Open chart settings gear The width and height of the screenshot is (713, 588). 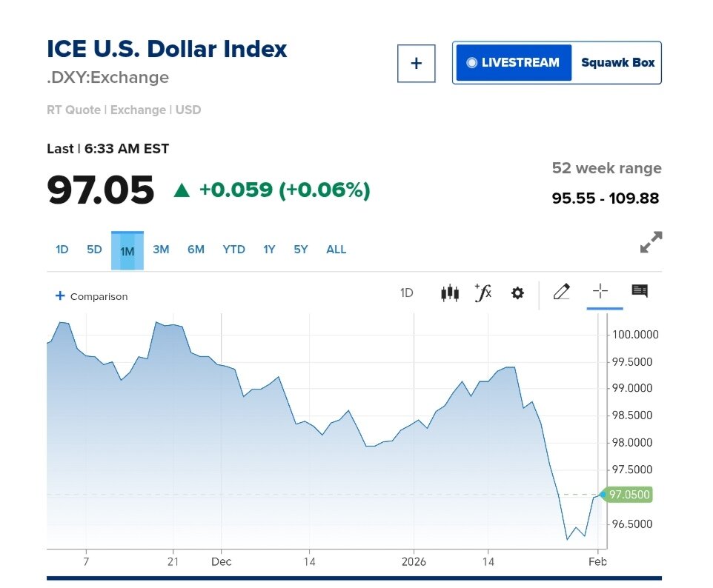[x=517, y=293]
